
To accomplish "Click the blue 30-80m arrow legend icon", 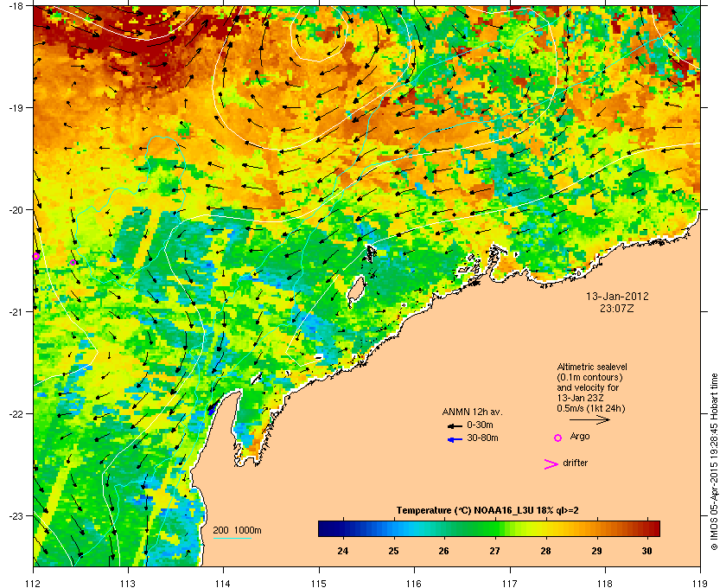I will [x=455, y=439].
